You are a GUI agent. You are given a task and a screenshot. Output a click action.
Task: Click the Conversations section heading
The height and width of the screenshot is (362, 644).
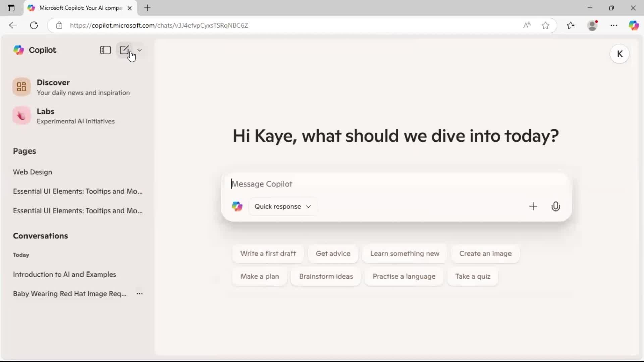tap(41, 236)
